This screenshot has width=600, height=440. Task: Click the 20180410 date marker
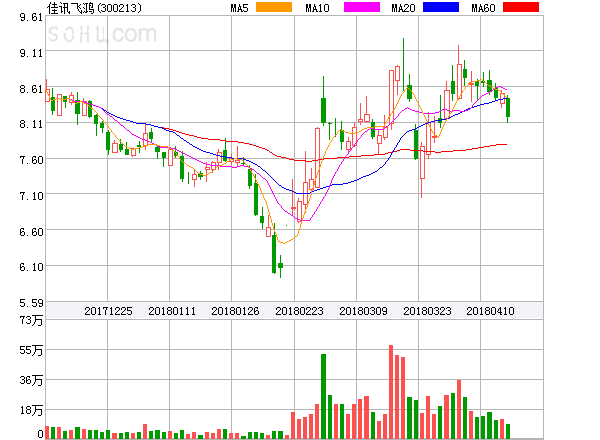click(x=490, y=311)
